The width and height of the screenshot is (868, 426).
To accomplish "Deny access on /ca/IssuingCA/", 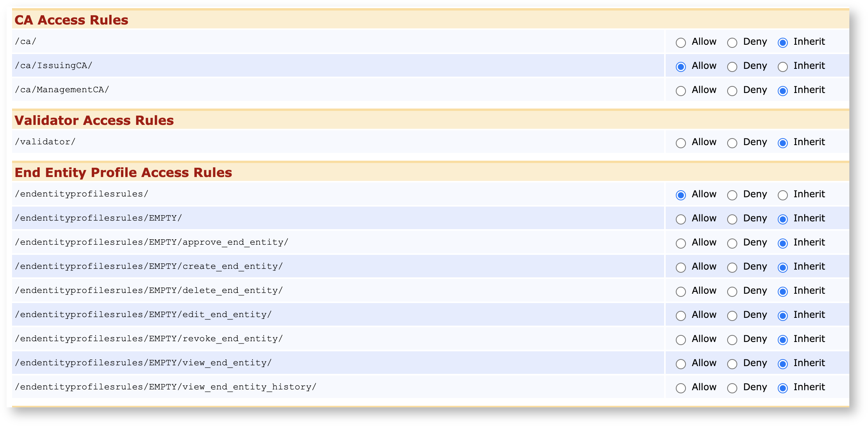I will click(733, 67).
